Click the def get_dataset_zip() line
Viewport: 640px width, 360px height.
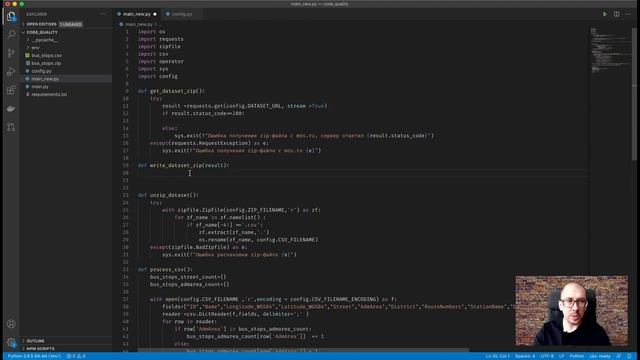click(171, 91)
